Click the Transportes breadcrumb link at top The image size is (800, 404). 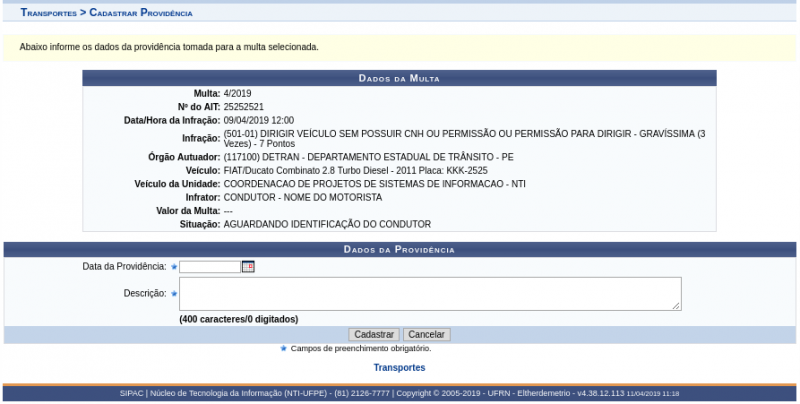[48, 13]
